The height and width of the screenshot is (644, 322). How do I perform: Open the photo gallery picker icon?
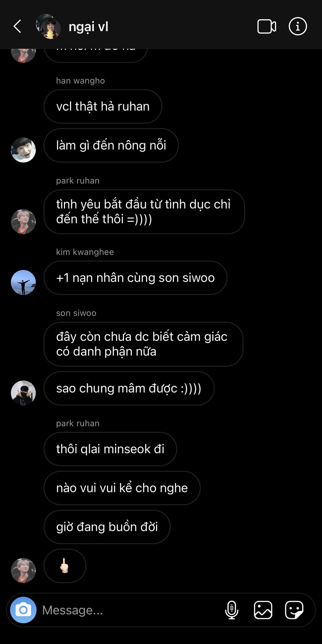click(263, 610)
